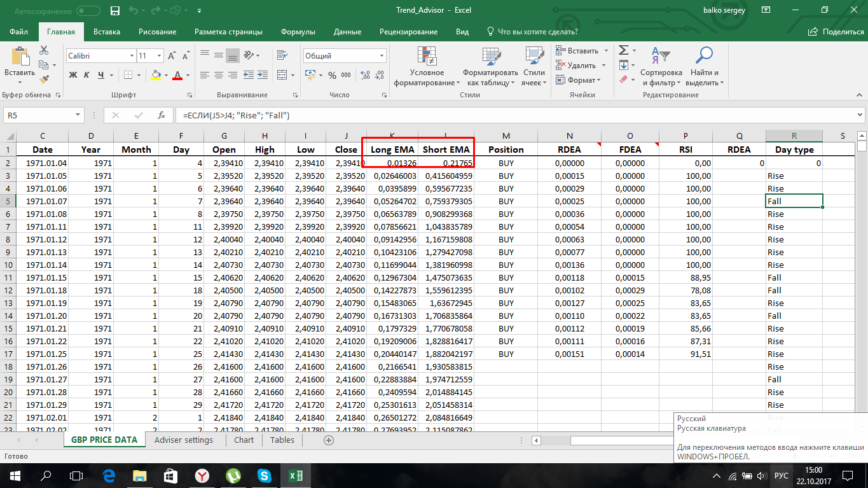Toggle Italic formatting button

(x=86, y=75)
